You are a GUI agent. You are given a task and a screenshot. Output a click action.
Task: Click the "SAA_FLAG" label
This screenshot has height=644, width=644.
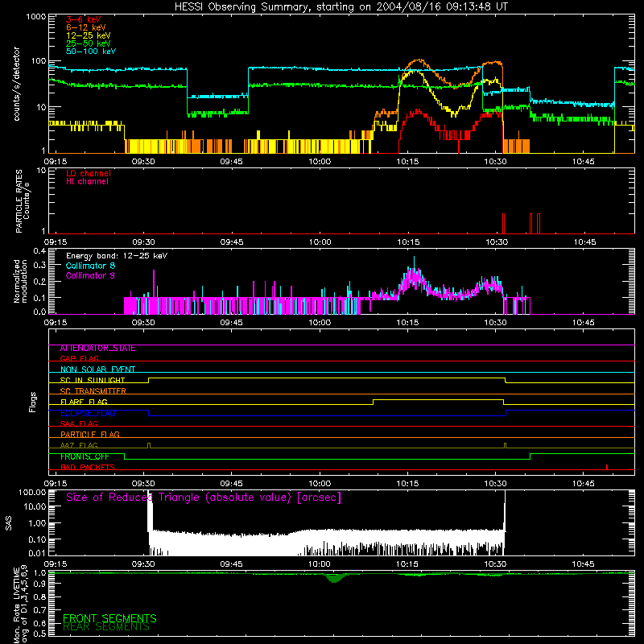pos(79,424)
